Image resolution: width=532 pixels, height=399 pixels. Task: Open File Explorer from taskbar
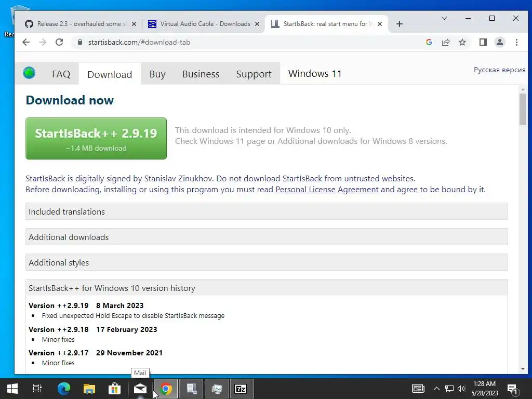89,389
